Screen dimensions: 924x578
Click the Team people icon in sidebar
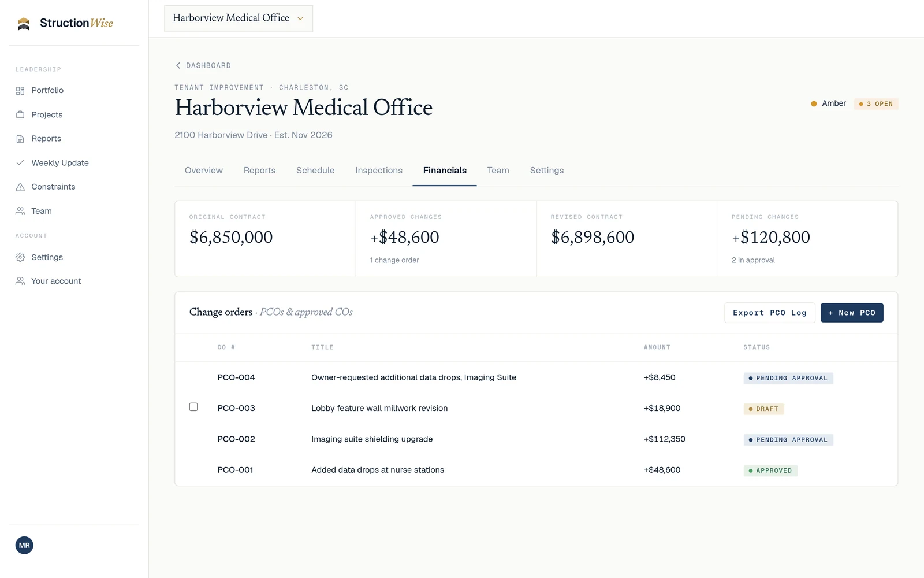pos(20,211)
